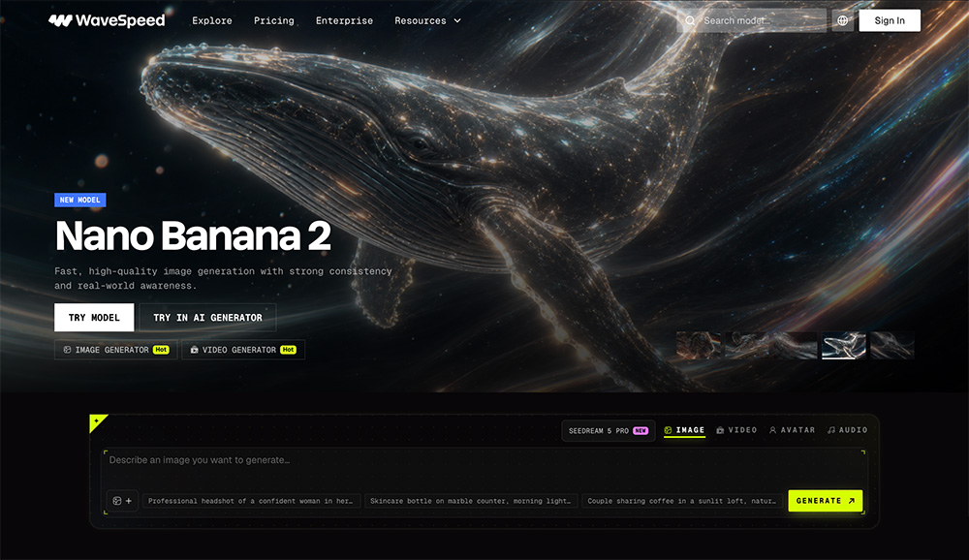Start generation with the GENERATE button
969x560 pixels.
click(x=825, y=501)
